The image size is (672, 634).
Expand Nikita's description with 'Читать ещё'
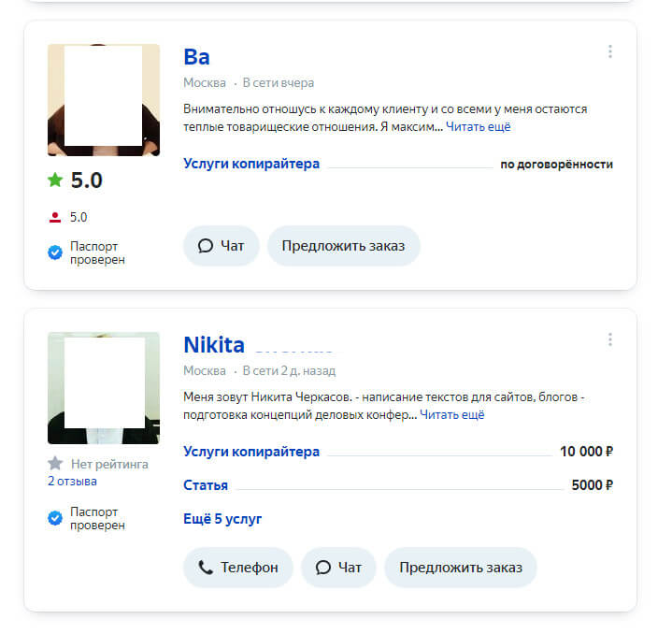451,414
